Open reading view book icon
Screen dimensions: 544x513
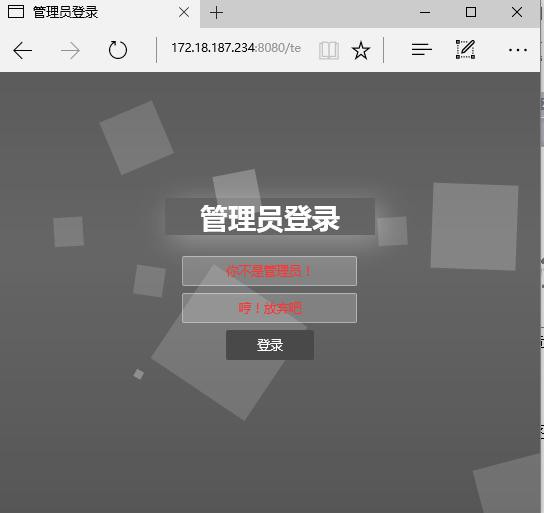[329, 51]
